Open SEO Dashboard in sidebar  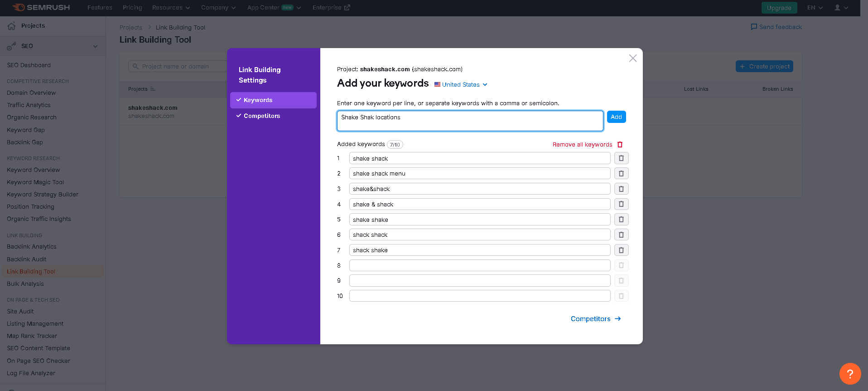[29, 65]
